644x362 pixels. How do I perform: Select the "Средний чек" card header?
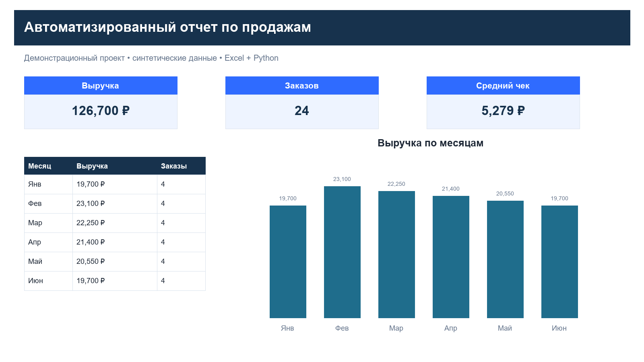(x=503, y=86)
